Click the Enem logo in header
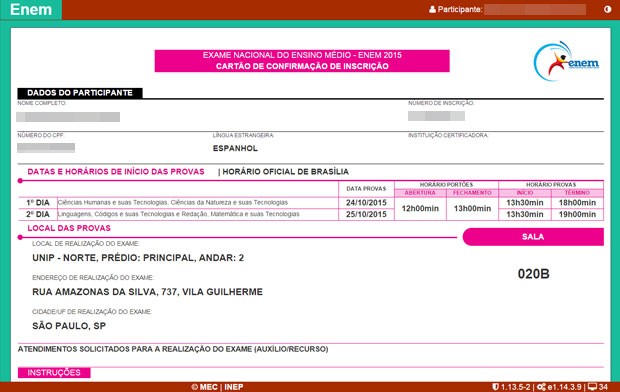This screenshot has height=392, width=620. click(31, 9)
